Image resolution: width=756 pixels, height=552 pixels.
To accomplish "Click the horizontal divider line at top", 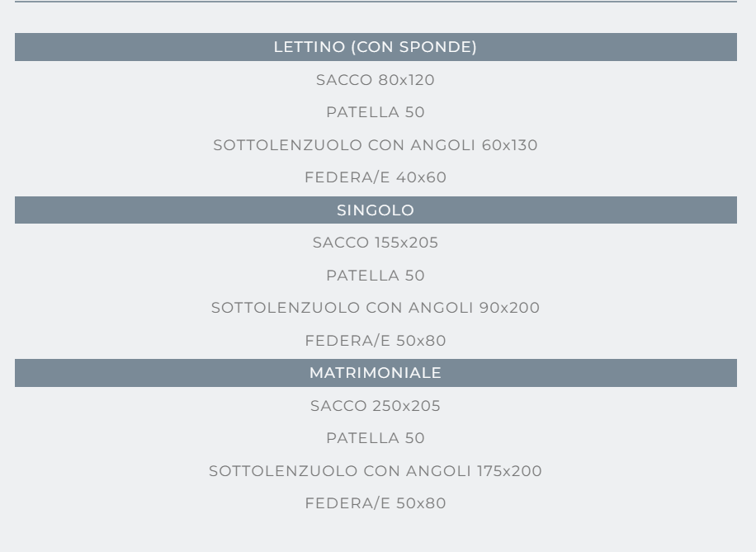I will (x=376, y=2).
